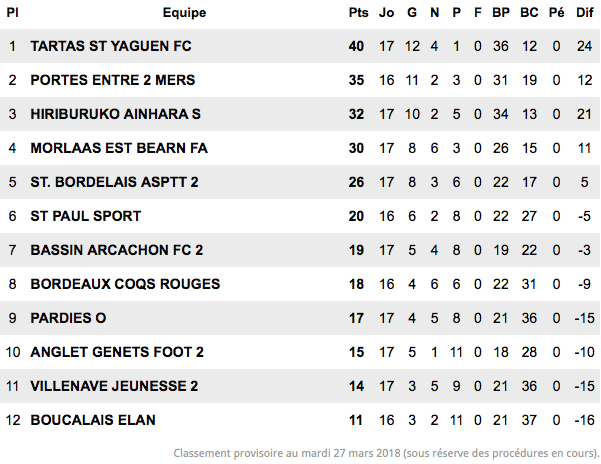Click the Jo column header
601x464 pixels.
tap(386, 13)
